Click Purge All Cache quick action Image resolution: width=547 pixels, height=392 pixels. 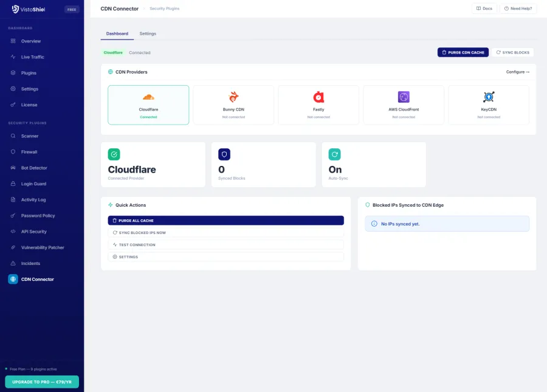225,221
